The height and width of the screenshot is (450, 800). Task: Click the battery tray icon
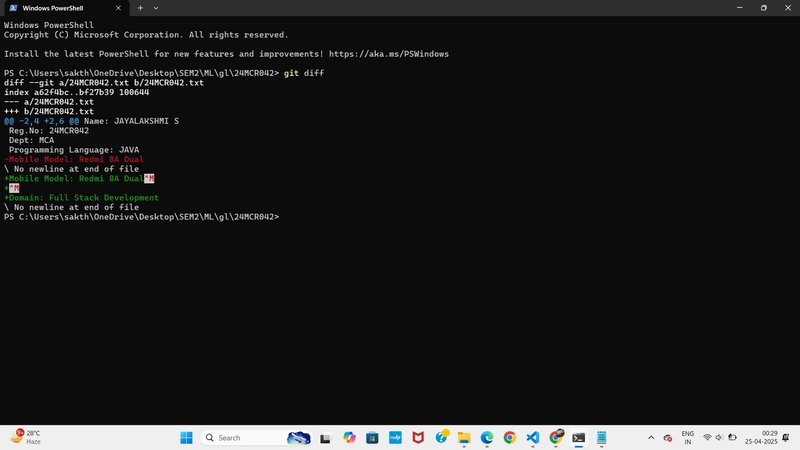(732, 438)
